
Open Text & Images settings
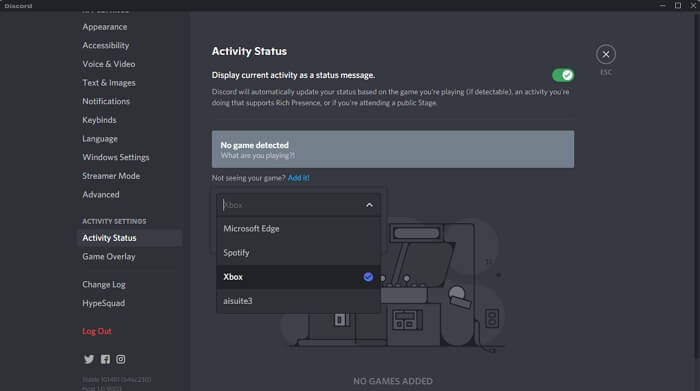[108, 83]
